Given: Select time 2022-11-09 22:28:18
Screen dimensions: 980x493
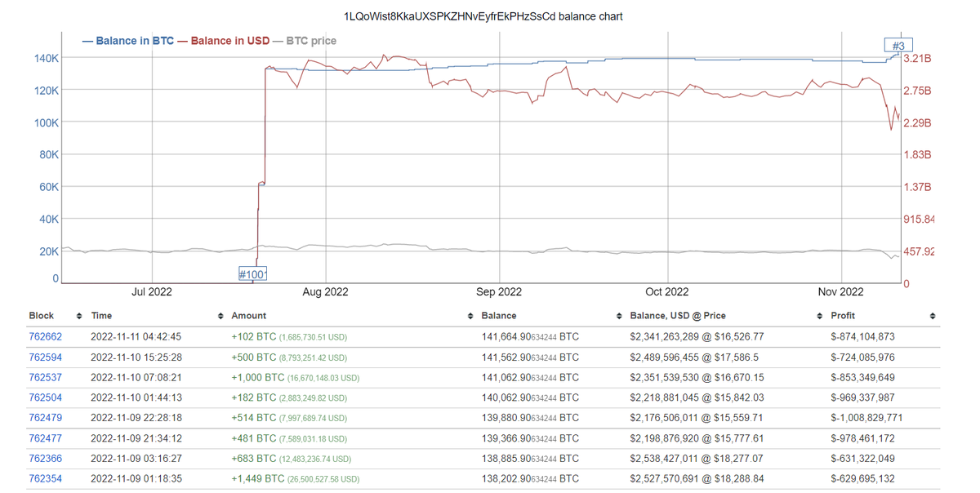Looking at the screenshot, I should (x=136, y=418).
